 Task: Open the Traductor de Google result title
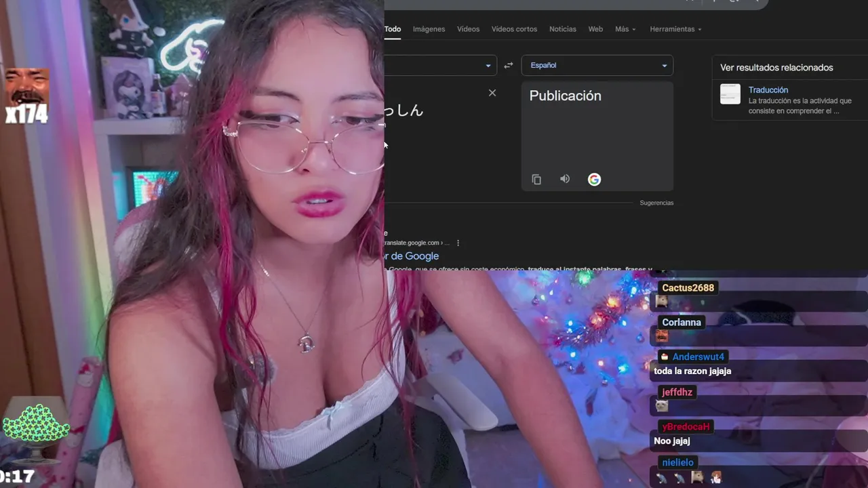click(412, 256)
